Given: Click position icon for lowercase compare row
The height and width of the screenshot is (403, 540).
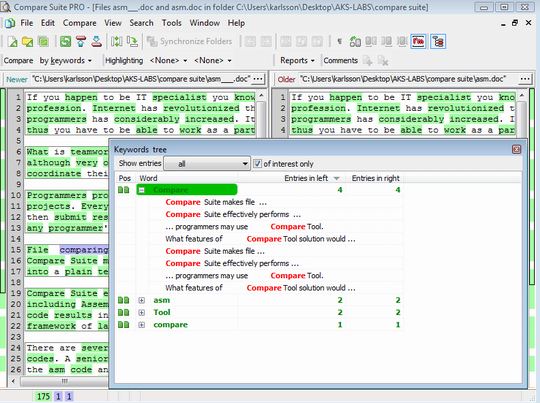Looking at the screenshot, I should tap(124, 325).
